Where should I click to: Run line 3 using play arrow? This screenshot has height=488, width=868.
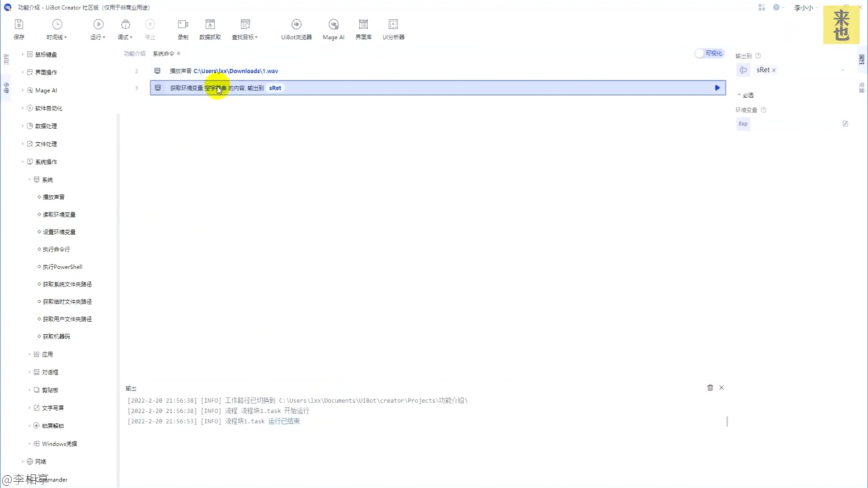[717, 88]
